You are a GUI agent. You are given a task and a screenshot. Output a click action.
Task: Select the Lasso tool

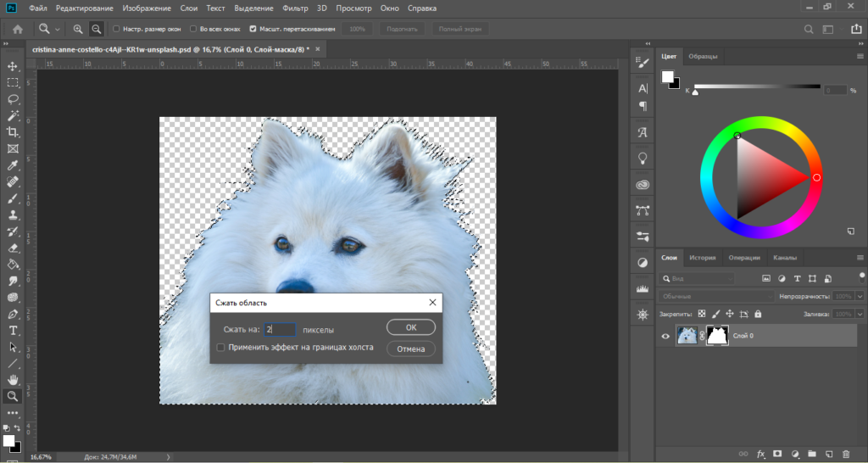(x=13, y=99)
